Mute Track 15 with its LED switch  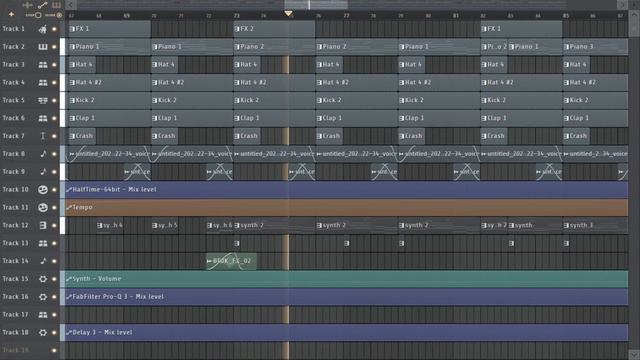click(54, 279)
